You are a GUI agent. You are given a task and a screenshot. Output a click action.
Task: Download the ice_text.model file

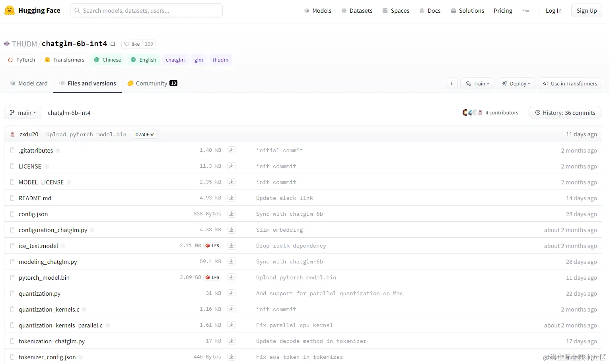coord(231,246)
